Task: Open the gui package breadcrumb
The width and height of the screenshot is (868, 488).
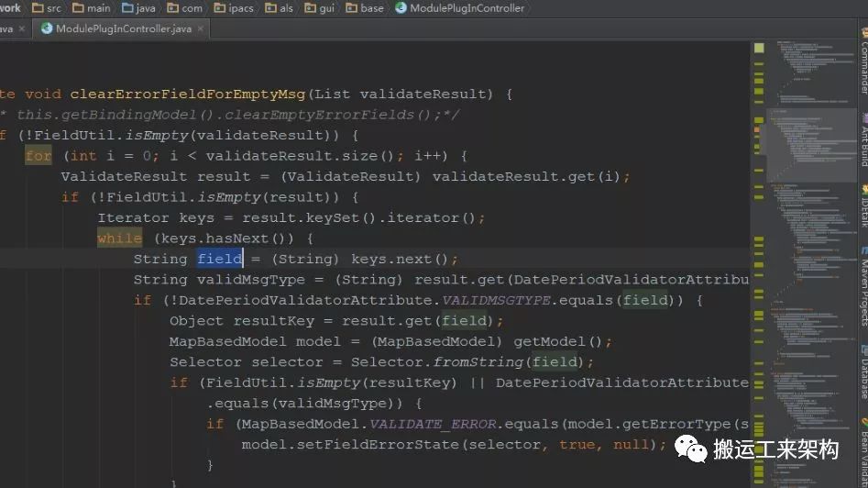Action: coord(319,7)
